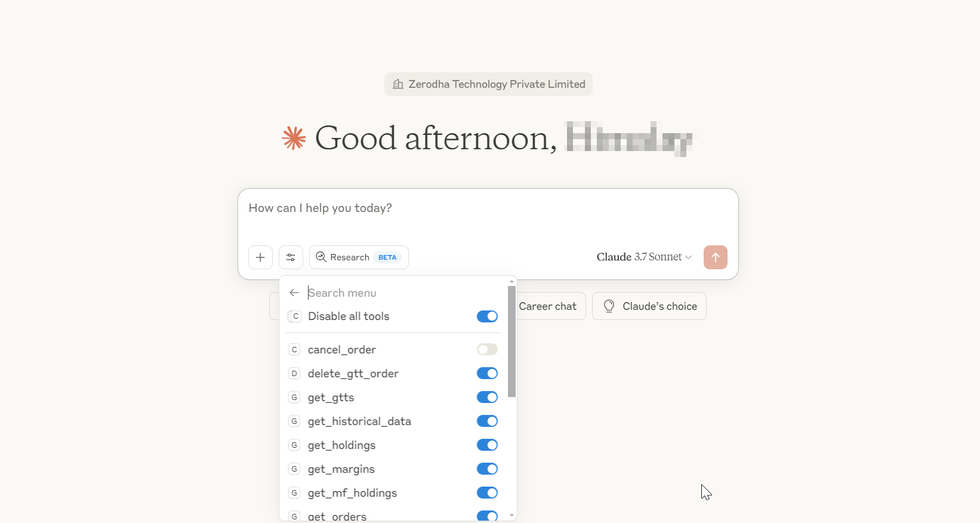The height and width of the screenshot is (523, 980).
Task: Click the lightbulb icon in Claude's choice
Action: 609,306
